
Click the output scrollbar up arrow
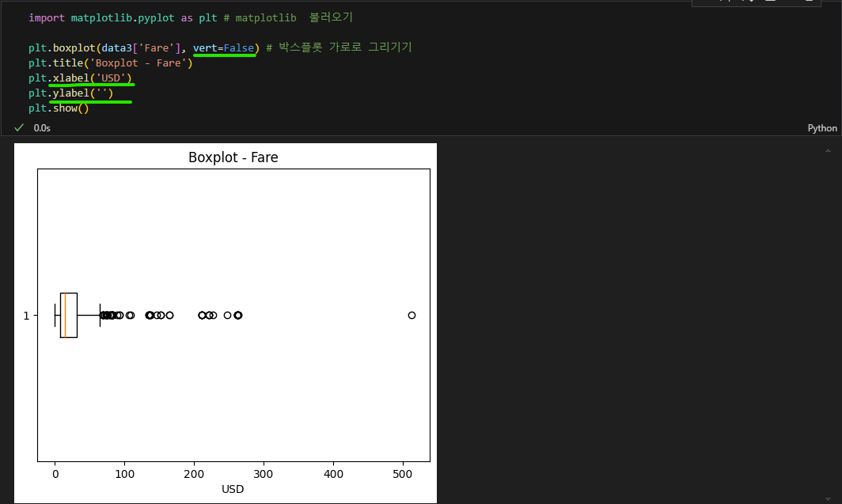coord(828,151)
